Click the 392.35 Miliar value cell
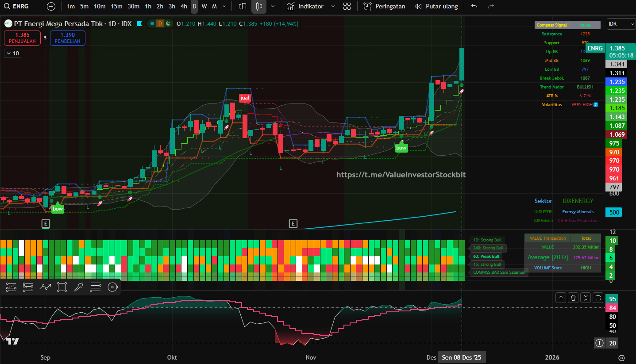This screenshot has height=364, width=636. [x=586, y=247]
